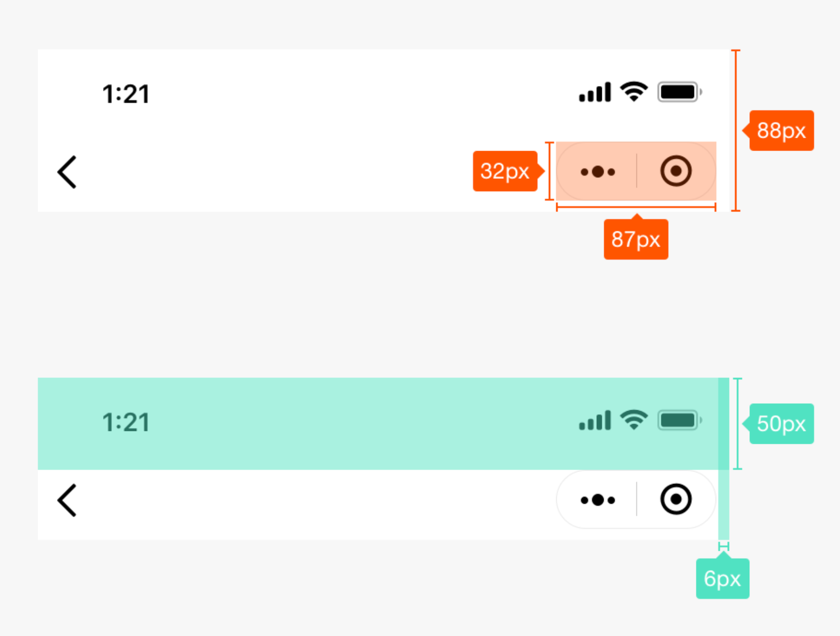Screen dimensions: 840x636
Task: Click the signal bars in the teal status bar
Action: 595,421
